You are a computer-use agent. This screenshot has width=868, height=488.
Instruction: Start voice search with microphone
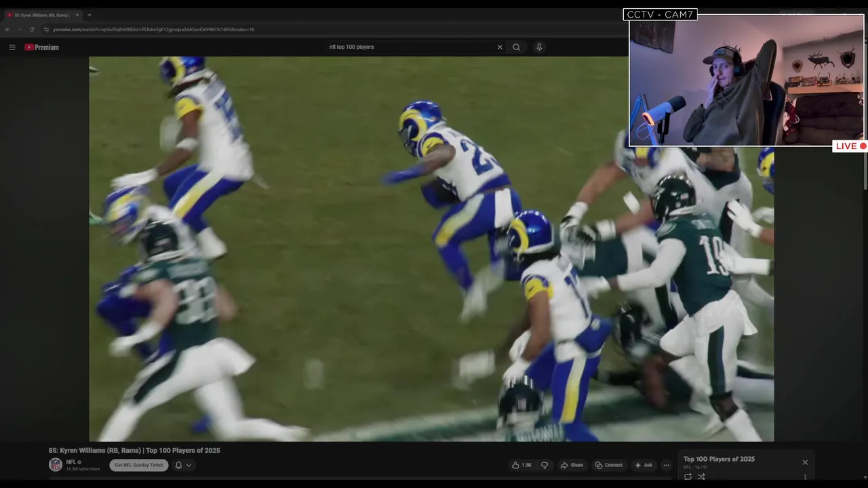point(539,47)
